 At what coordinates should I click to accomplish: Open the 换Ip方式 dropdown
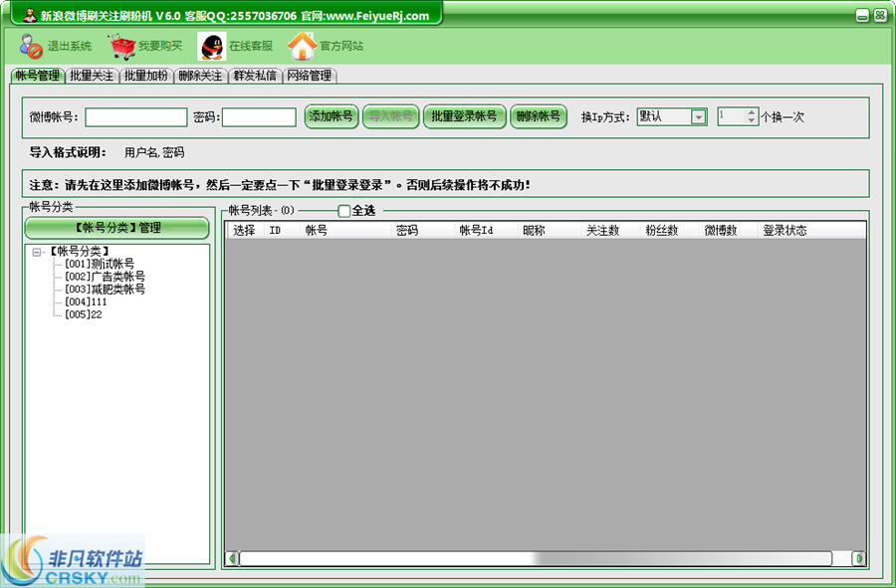pos(699,116)
